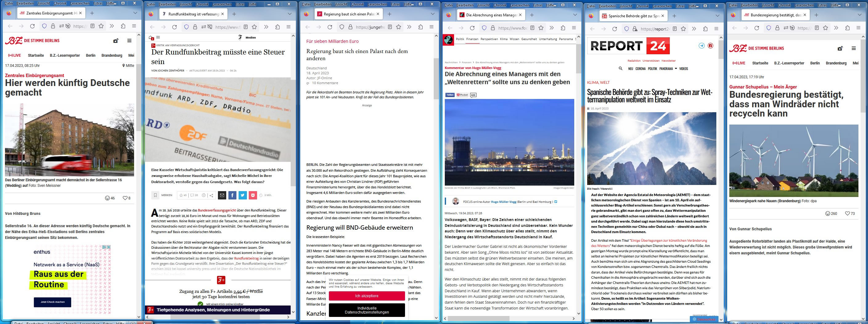868x324 pixels.
Task: Go back in the Focus Abrechnung window
Action: (450, 28)
